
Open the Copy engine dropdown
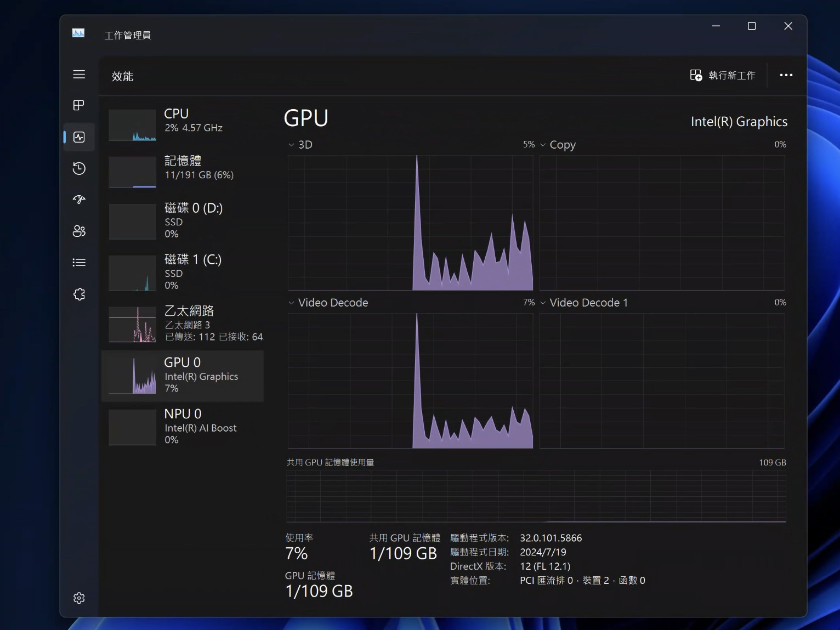pyautogui.click(x=558, y=145)
